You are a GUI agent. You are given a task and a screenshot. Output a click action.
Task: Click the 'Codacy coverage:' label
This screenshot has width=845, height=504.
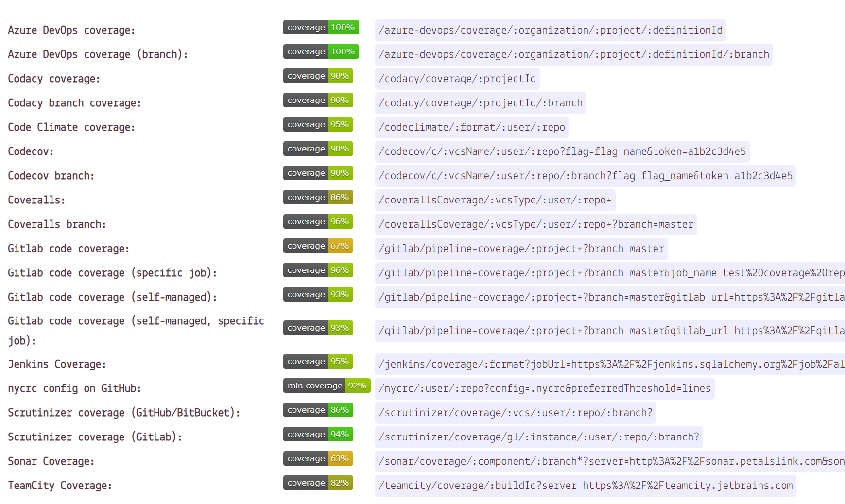(x=54, y=79)
